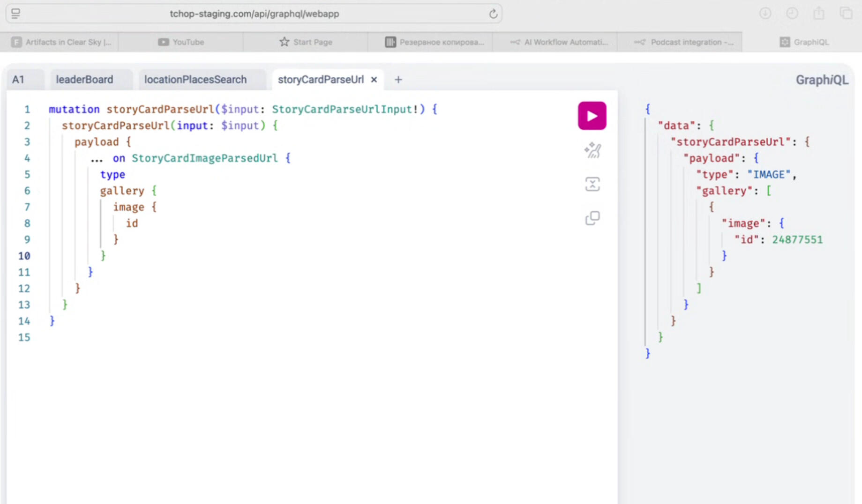Open the YouTube browser tab
Image resolution: width=862 pixels, height=504 pixels.
click(x=181, y=42)
